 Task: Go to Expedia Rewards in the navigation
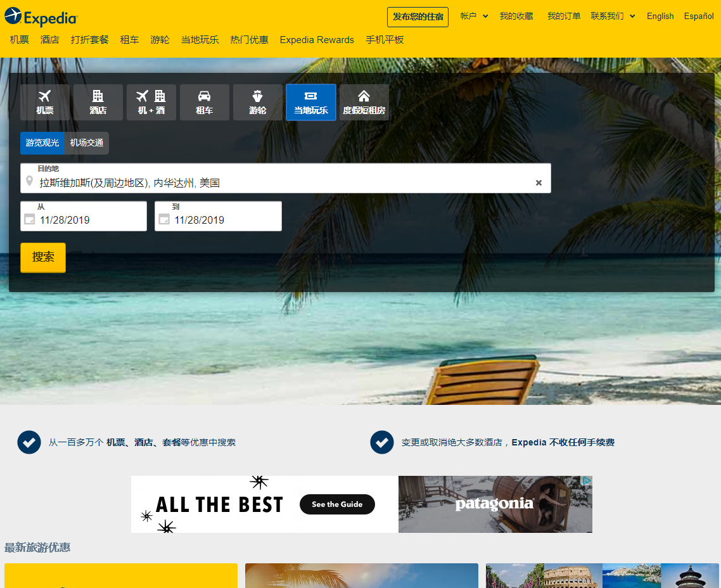pos(317,39)
